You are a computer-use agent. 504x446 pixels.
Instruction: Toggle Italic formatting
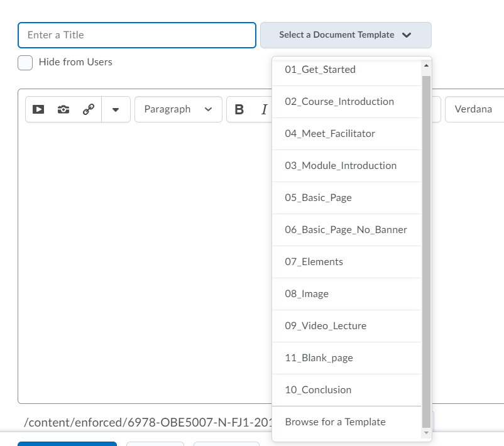pyautogui.click(x=264, y=109)
